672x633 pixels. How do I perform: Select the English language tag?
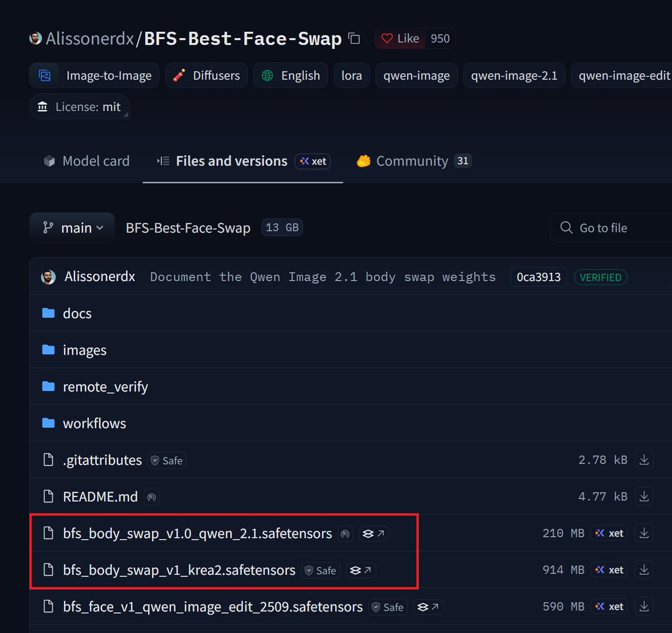291,76
